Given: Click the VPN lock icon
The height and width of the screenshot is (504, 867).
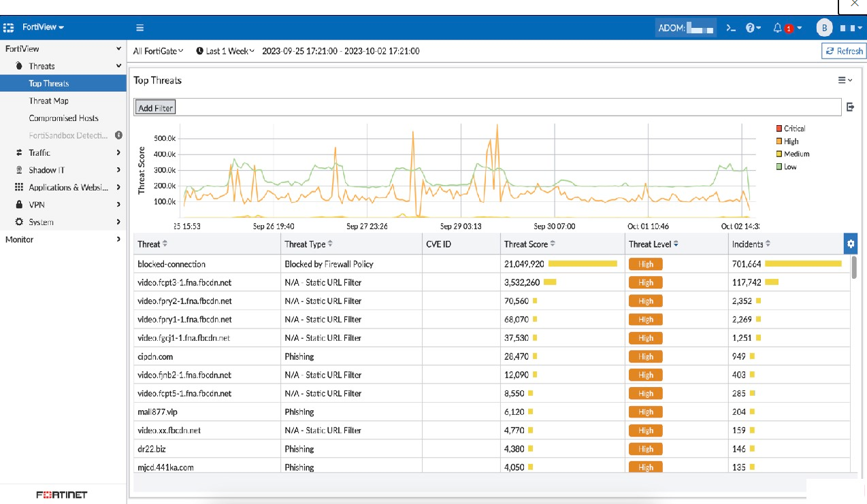Looking at the screenshot, I should (19, 205).
